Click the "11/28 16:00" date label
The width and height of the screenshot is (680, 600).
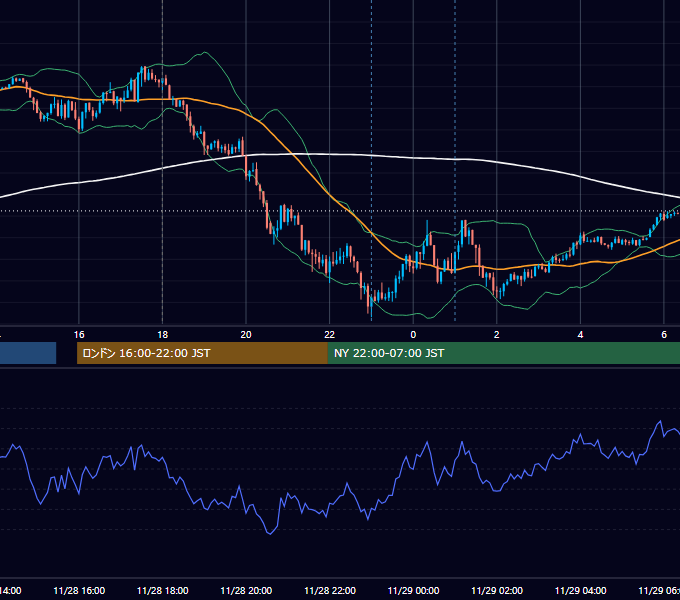coord(79,590)
